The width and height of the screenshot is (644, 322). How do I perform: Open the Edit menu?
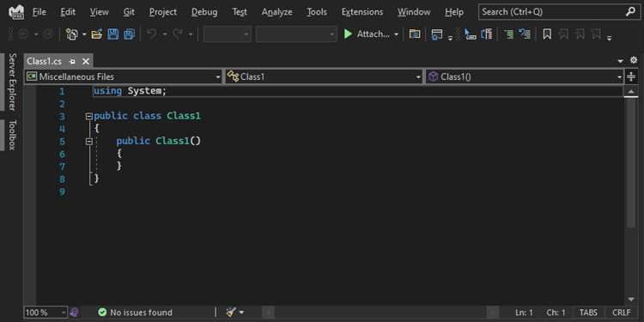pos(68,12)
